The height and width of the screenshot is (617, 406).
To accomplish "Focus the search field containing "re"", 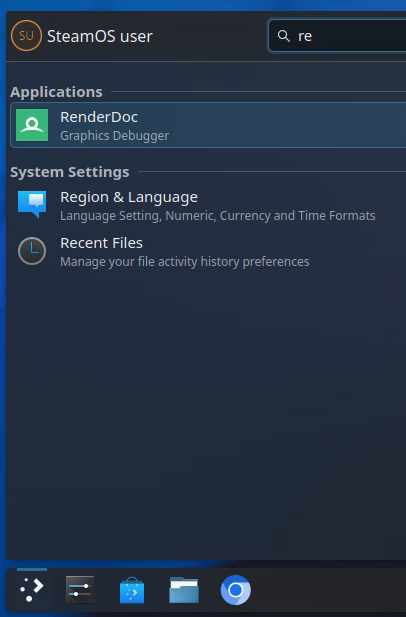I will coord(337,36).
